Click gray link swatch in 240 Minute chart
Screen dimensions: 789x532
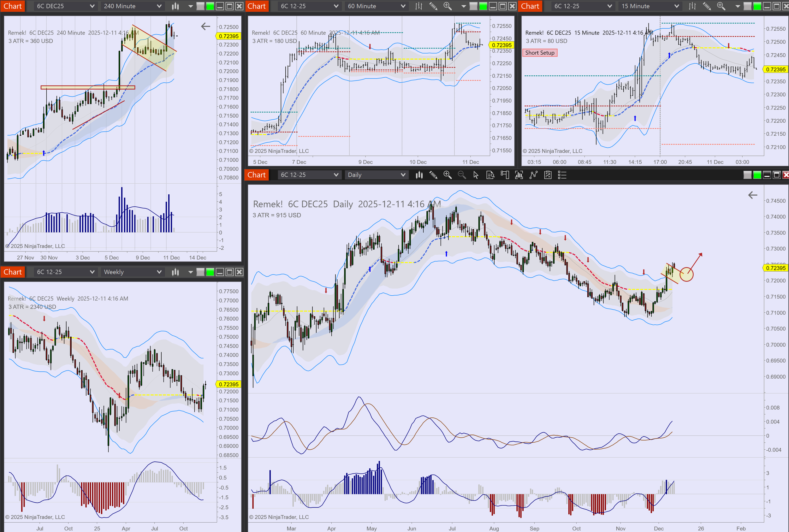coord(200,6)
